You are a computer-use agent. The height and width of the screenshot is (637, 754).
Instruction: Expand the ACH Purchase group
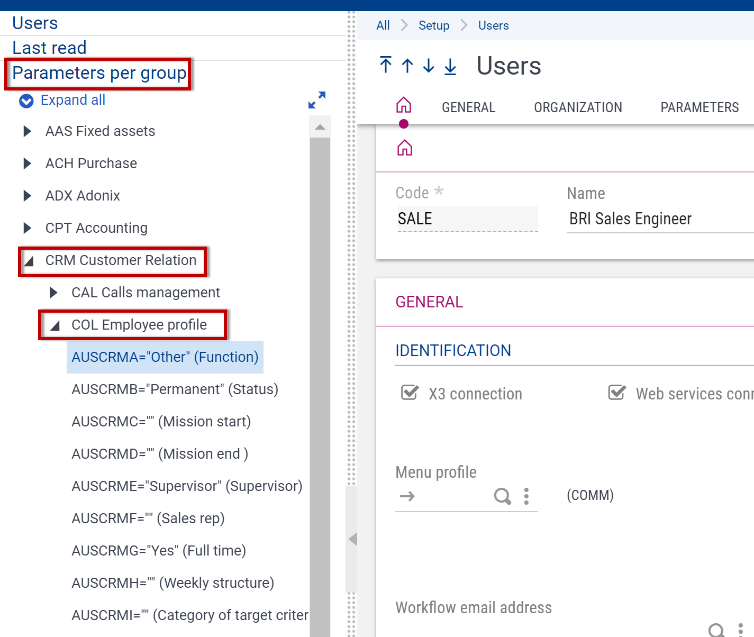coord(28,163)
